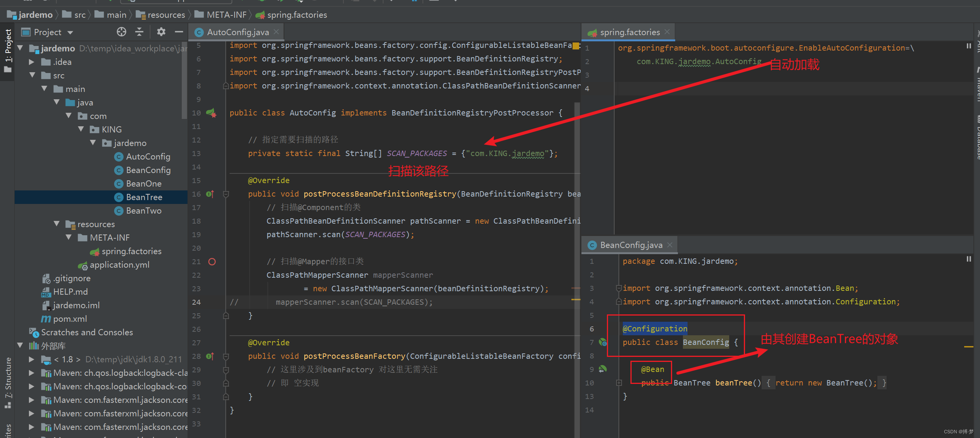980x438 pixels.
Task: Expand the 外部库 dependencies node
Action: (23, 346)
